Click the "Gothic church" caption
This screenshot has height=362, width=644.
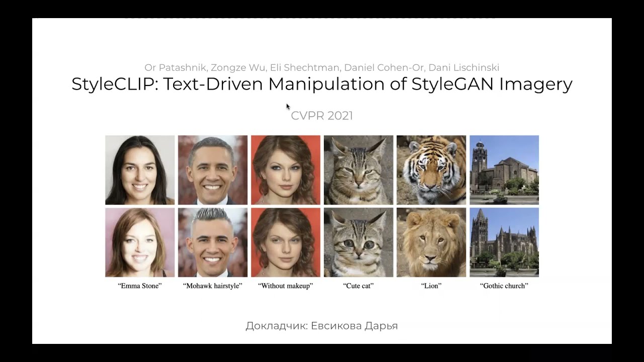(504, 286)
